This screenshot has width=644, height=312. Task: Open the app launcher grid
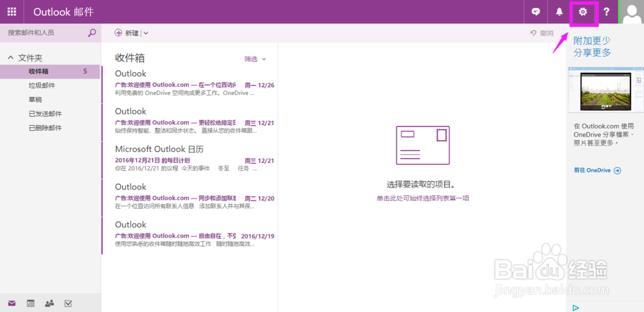tap(12, 12)
